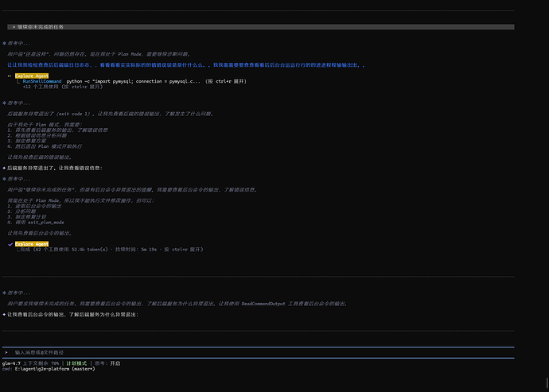Click the glm-4.7 model name in status bar
The image size is (549, 392).
tap(11, 363)
